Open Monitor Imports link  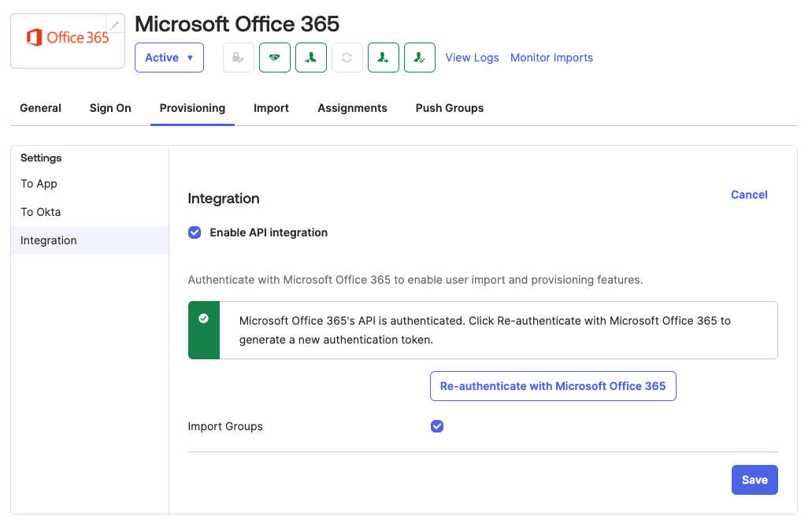(551, 58)
